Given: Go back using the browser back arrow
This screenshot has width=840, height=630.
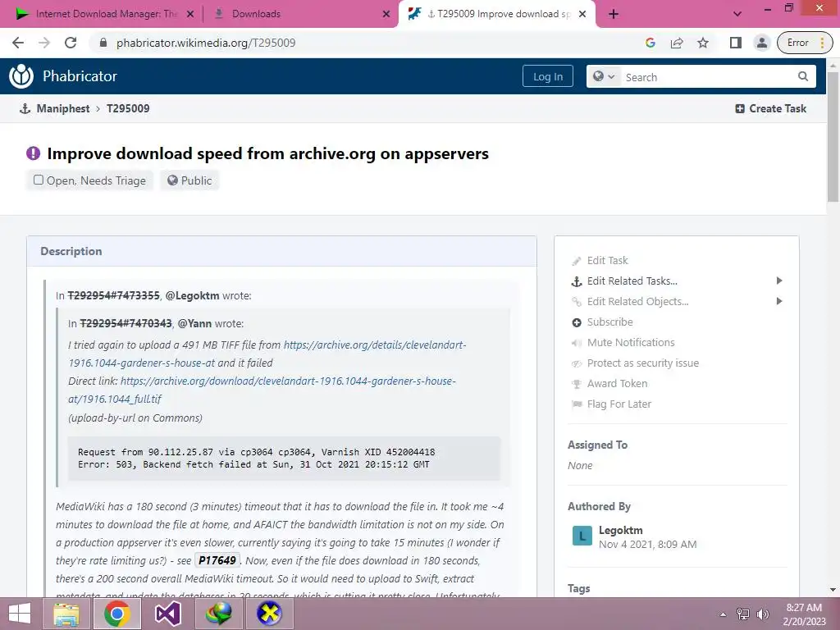Looking at the screenshot, I should [x=18, y=43].
